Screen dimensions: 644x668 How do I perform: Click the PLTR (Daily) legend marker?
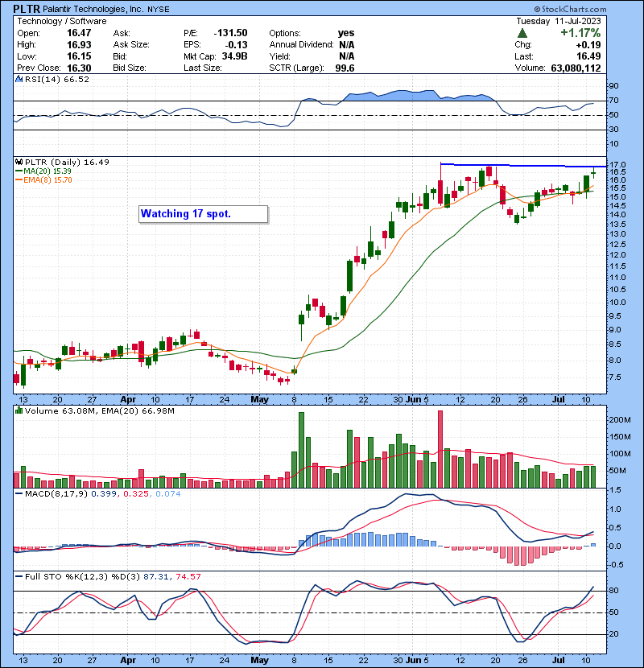pyautogui.click(x=18, y=162)
